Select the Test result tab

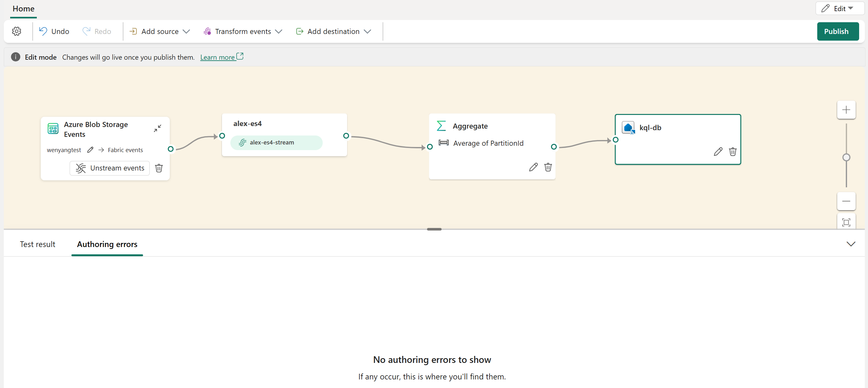(x=37, y=244)
